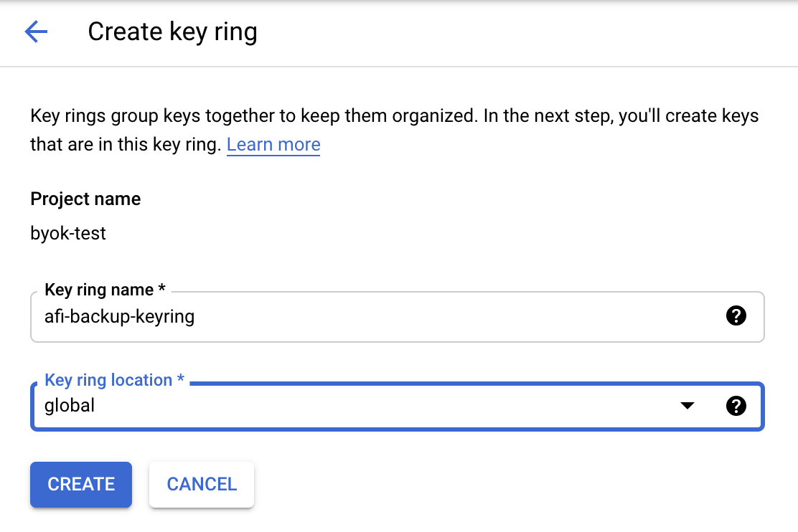Select the 'global' value in location field
The width and height of the screenshot is (798, 532).
(x=70, y=405)
